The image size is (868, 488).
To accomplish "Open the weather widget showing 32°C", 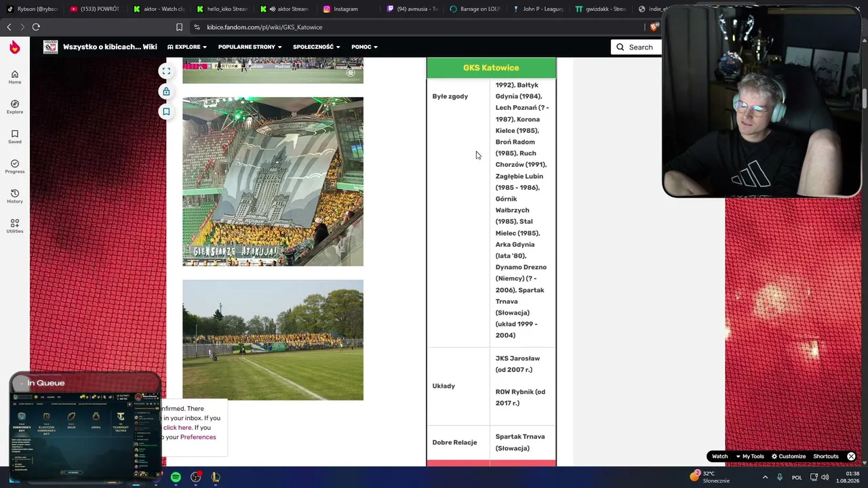I will coord(710,477).
